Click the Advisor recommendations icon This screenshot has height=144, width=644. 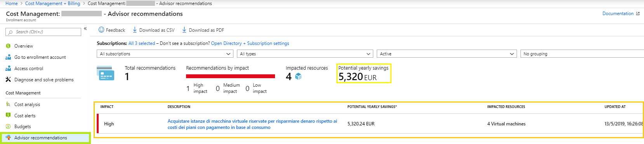click(x=8, y=138)
